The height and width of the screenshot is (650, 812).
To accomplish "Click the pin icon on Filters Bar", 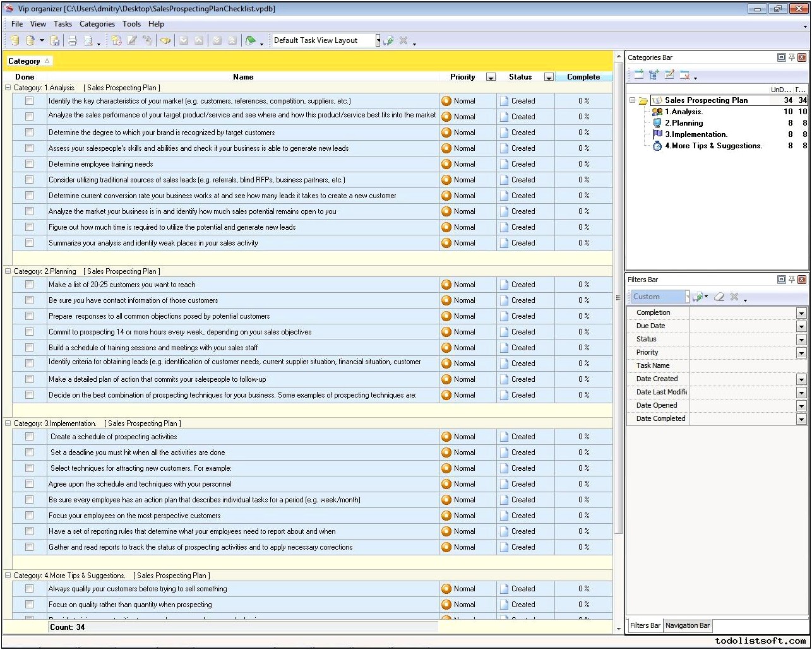I will click(792, 280).
